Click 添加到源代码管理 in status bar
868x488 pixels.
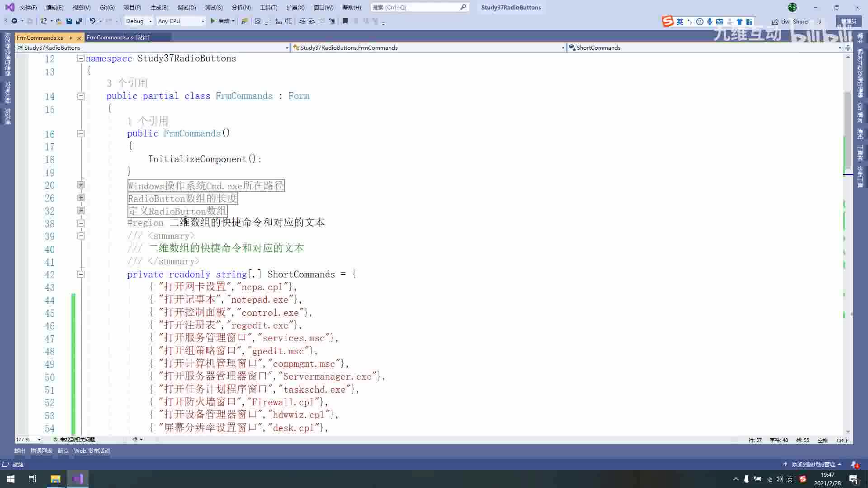click(x=812, y=464)
